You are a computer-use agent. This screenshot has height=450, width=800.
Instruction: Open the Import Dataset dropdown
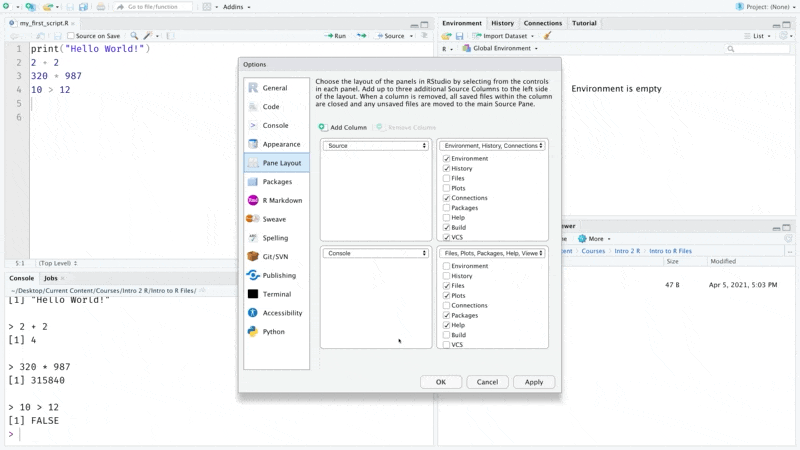[503, 36]
